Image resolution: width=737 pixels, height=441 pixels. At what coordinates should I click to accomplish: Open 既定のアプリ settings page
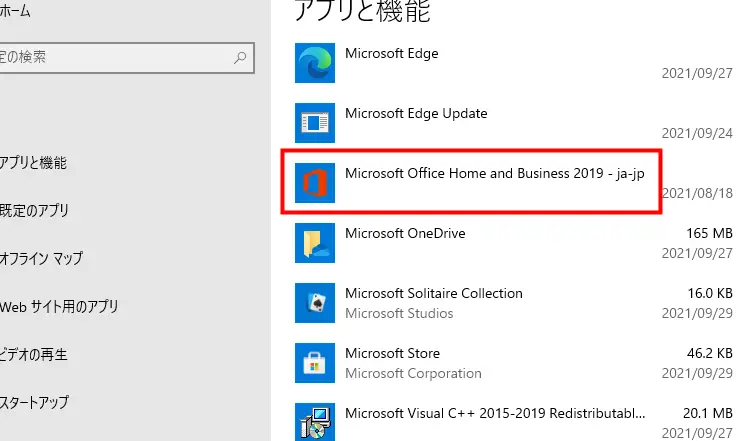[34, 211]
